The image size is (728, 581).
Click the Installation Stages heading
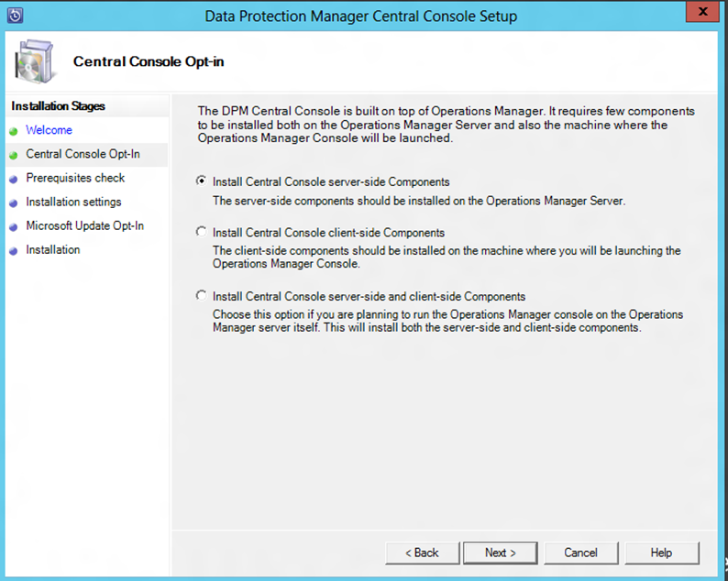(x=58, y=106)
